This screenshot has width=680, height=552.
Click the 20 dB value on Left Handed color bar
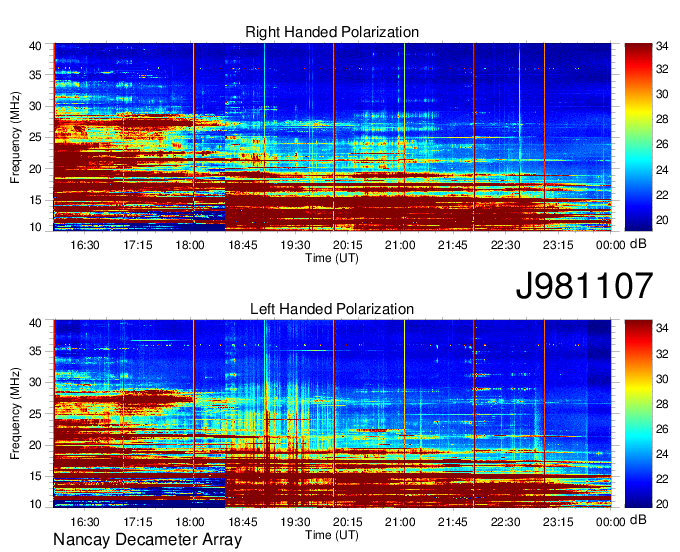coord(662,504)
